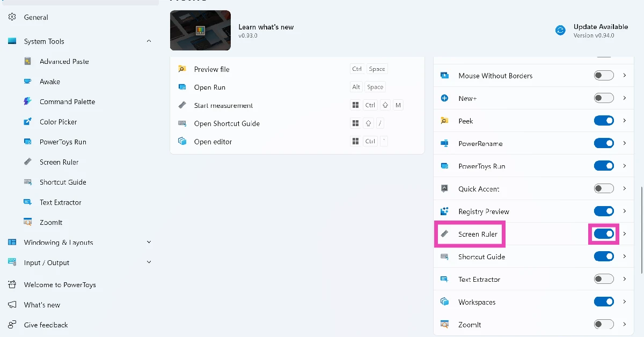Open PowerRename settings chevron
The height and width of the screenshot is (337, 644).
point(625,143)
